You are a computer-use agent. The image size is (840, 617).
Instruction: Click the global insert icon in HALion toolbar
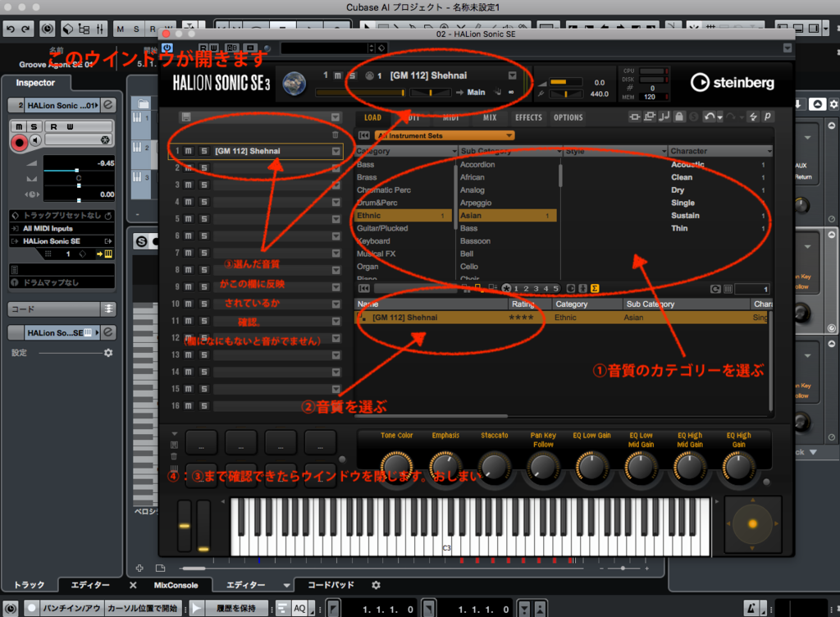635,117
